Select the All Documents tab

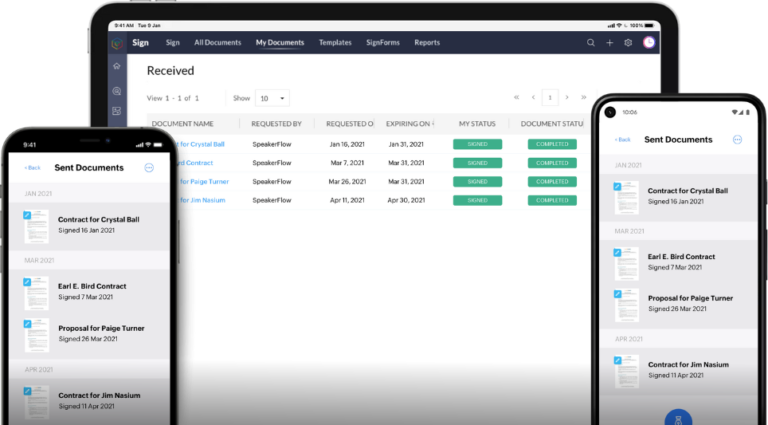coord(218,43)
